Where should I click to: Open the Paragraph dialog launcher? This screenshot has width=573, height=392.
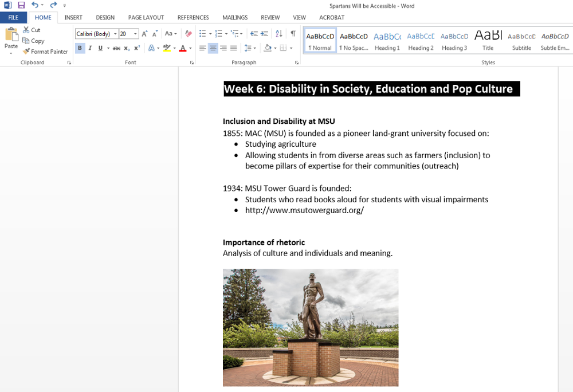(x=297, y=63)
